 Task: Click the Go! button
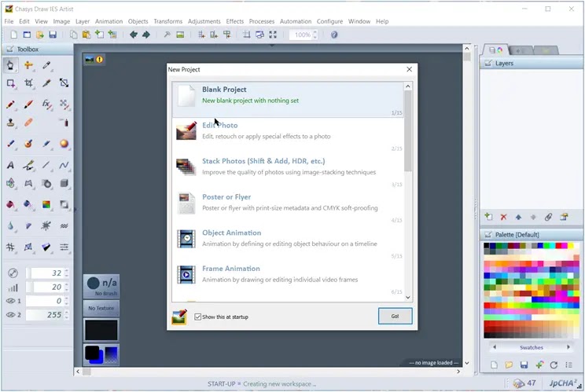pyautogui.click(x=395, y=316)
